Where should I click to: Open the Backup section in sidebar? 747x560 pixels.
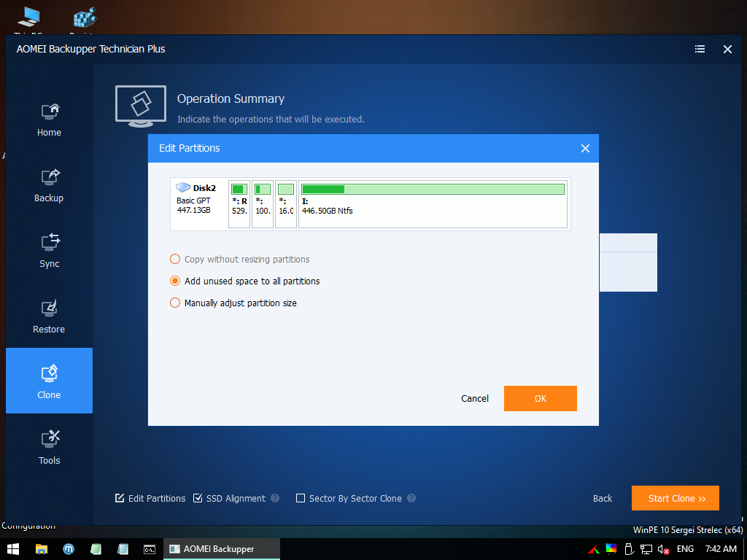pyautogui.click(x=49, y=186)
